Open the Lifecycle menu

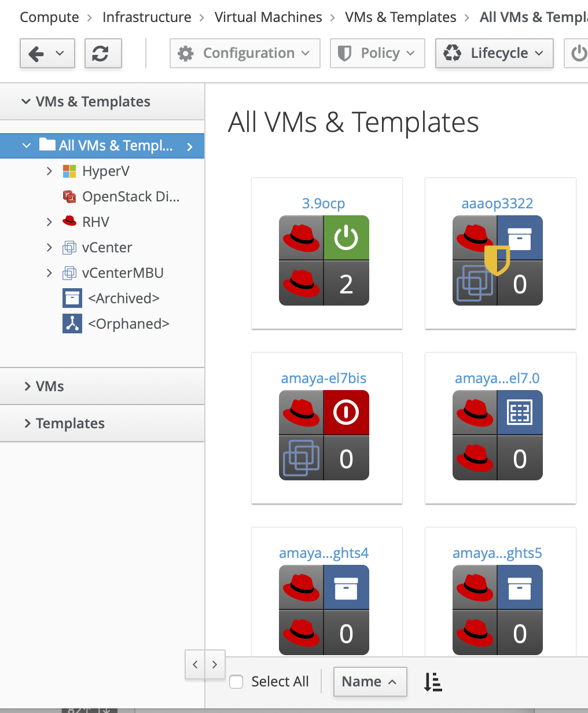(494, 54)
